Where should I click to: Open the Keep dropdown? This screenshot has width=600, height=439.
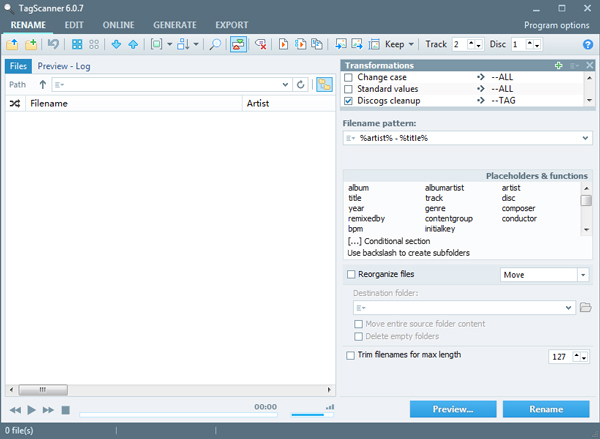(399, 44)
